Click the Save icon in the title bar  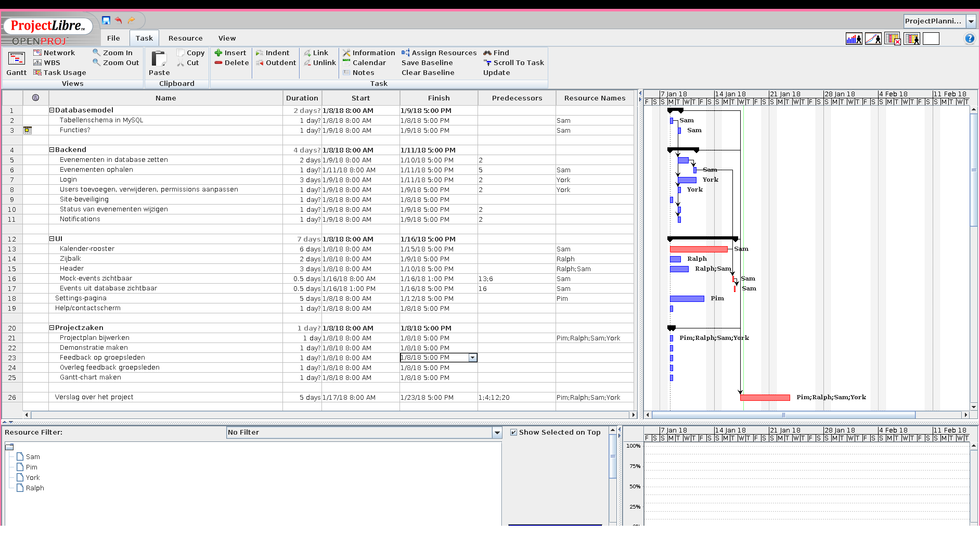click(x=106, y=20)
